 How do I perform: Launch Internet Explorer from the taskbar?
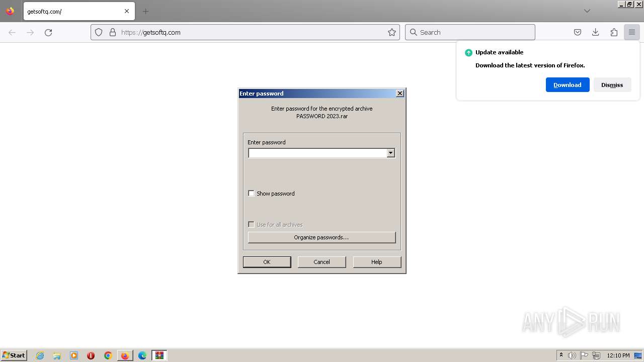point(40,355)
